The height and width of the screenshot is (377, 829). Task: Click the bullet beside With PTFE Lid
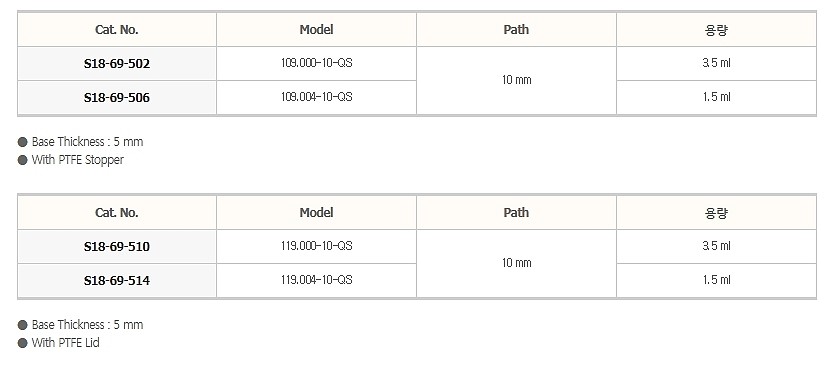[22, 343]
